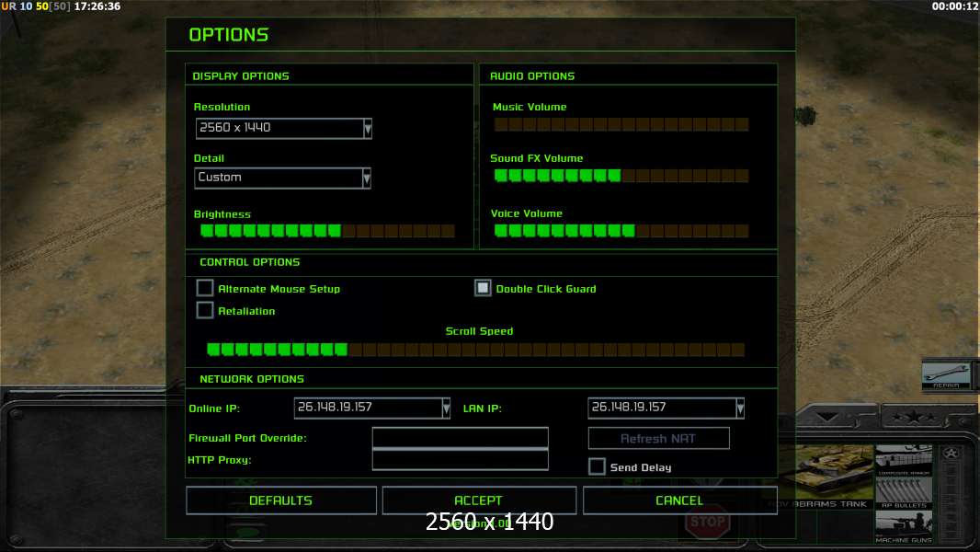Open the Resolution dropdown
The image size is (980, 552).
pos(284,128)
